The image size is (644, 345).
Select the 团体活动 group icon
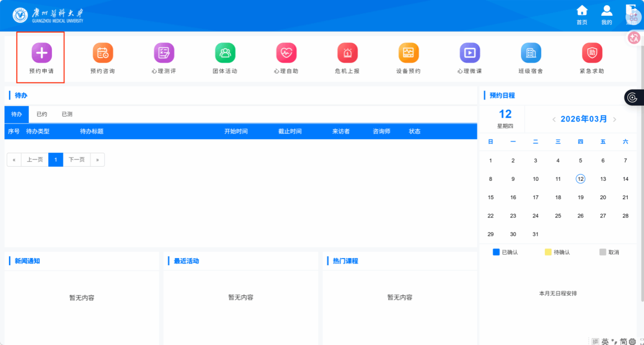[x=225, y=53]
